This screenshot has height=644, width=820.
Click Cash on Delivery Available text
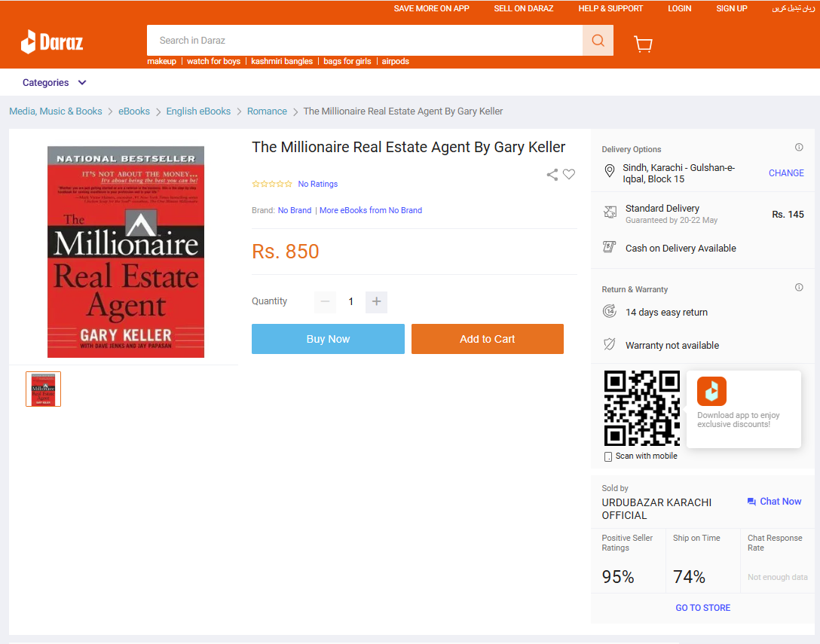tap(681, 249)
